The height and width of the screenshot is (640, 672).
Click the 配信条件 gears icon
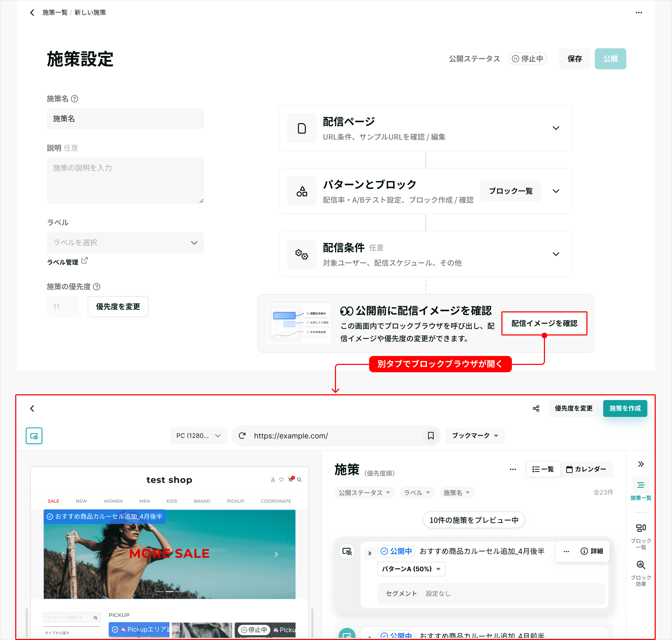pyautogui.click(x=302, y=254)
